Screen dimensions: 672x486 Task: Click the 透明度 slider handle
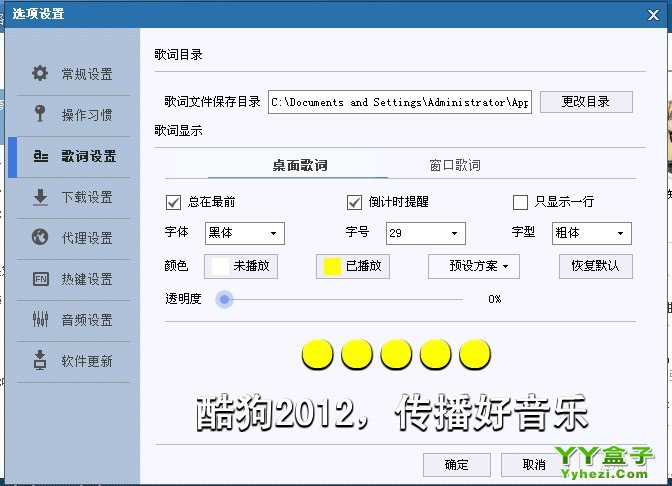click(x=224, y=299)
